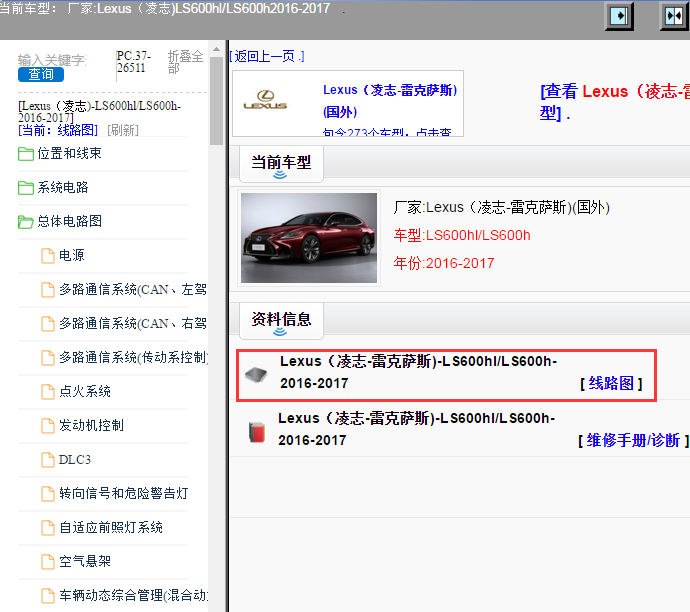The width and height of the screenshot is (690, 612).
Task: Click the 维修手册/诊断 link
Action: point(633,440)
